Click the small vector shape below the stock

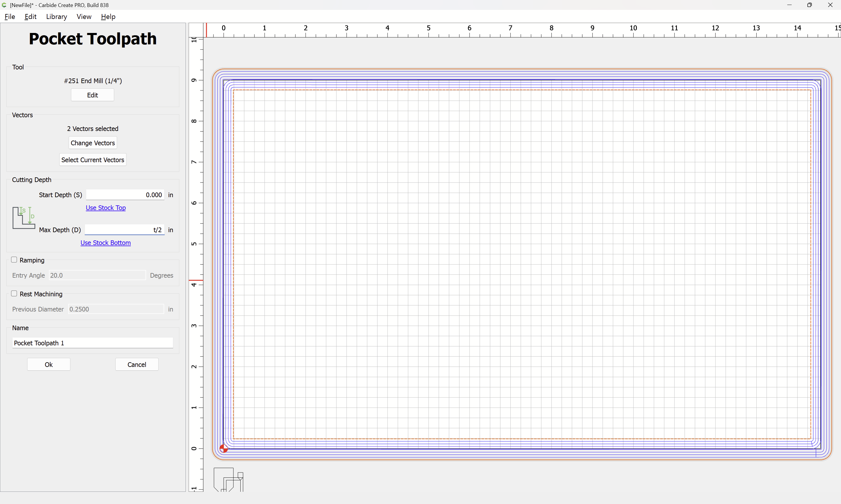pos(228,479)
